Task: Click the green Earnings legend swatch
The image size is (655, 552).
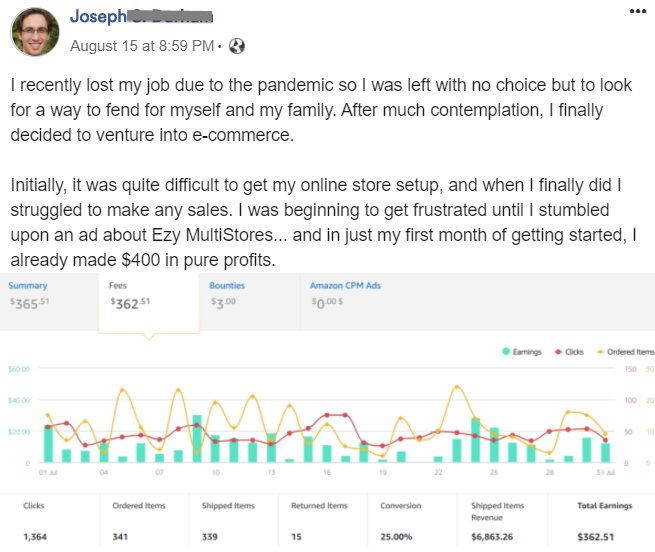Action: [x=505, y=351]
